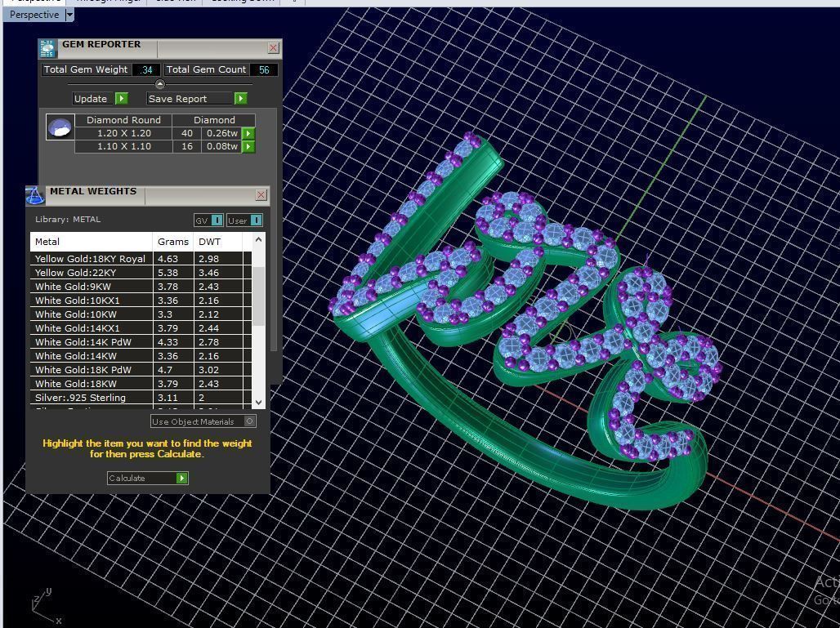Image resolution: width=840 pixels, height=628 pixels.
Task: Select Yellow Gold:22KY row
Action: 141,273
